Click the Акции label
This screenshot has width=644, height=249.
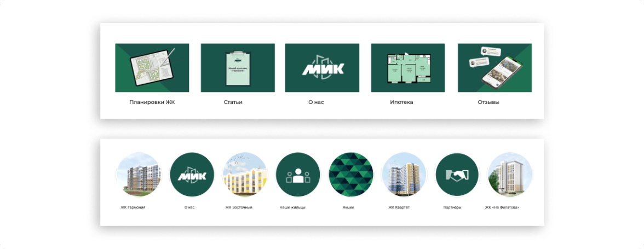tap(348, 207)
